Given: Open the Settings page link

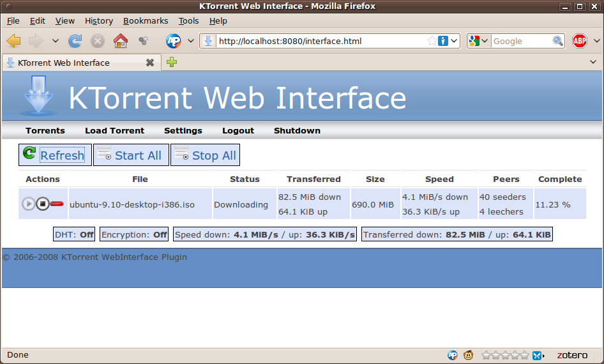Looking at the screenshot, I should [x=183, y=130].
